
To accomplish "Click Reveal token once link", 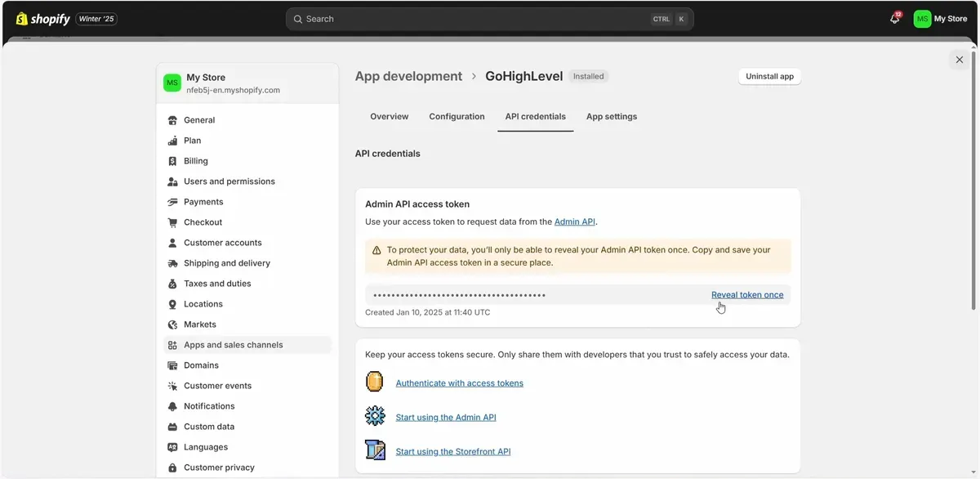I will coord(747,295).
